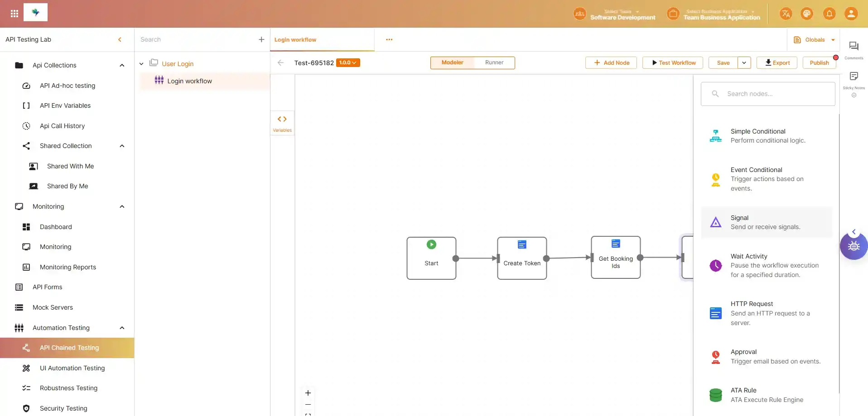Click the plus icon beside Search
The width and height of the screenshot is (868, 416).
(261, 40)
